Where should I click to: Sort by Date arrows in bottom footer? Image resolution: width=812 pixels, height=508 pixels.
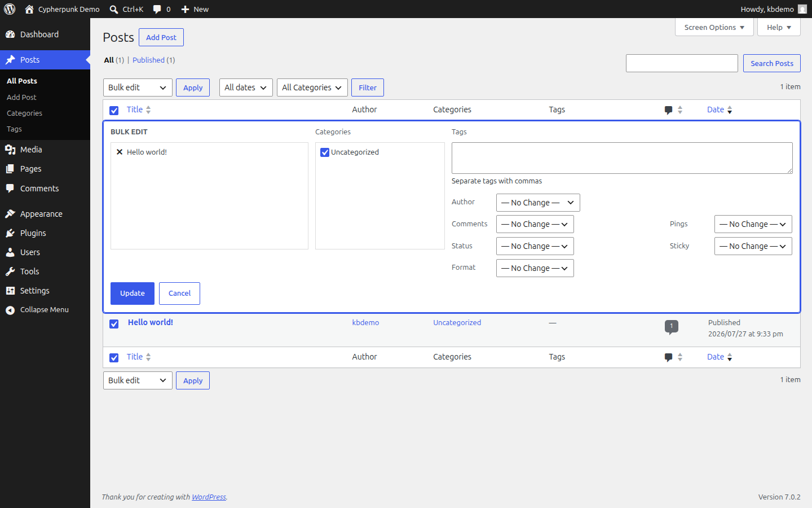730,357
